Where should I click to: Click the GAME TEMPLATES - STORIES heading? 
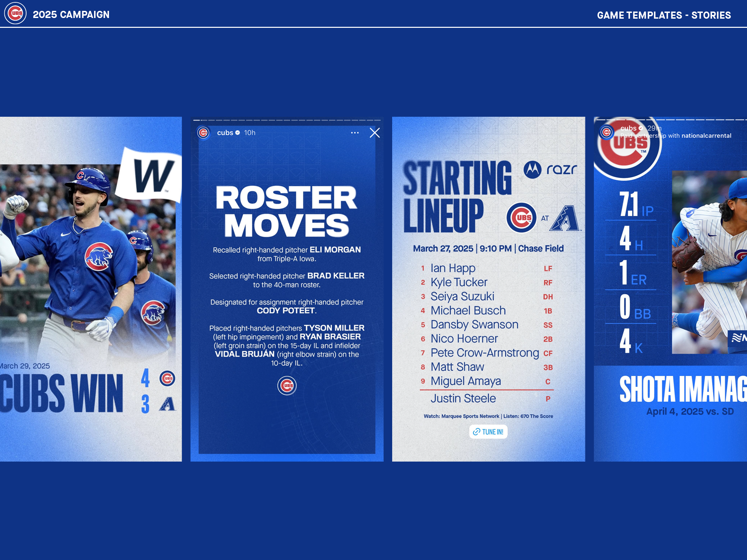coord(664,15)
